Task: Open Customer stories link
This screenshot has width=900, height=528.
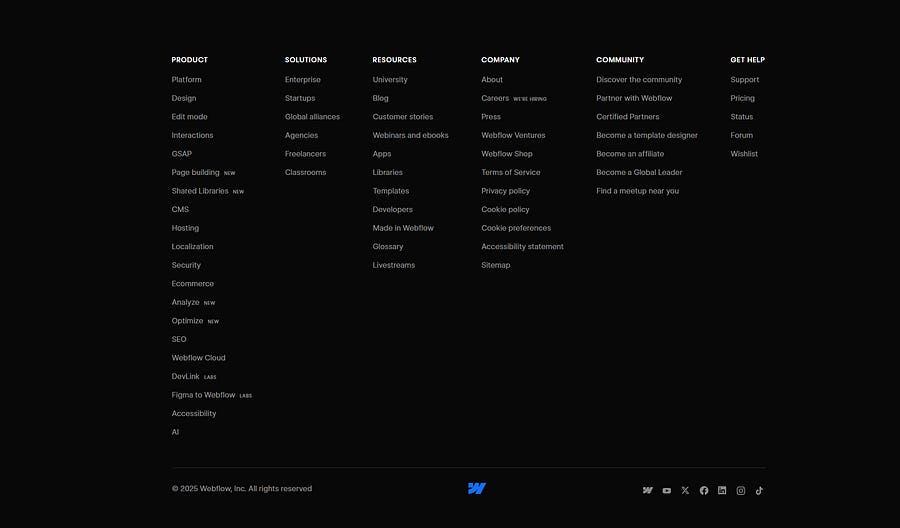Action: (403, 117)
